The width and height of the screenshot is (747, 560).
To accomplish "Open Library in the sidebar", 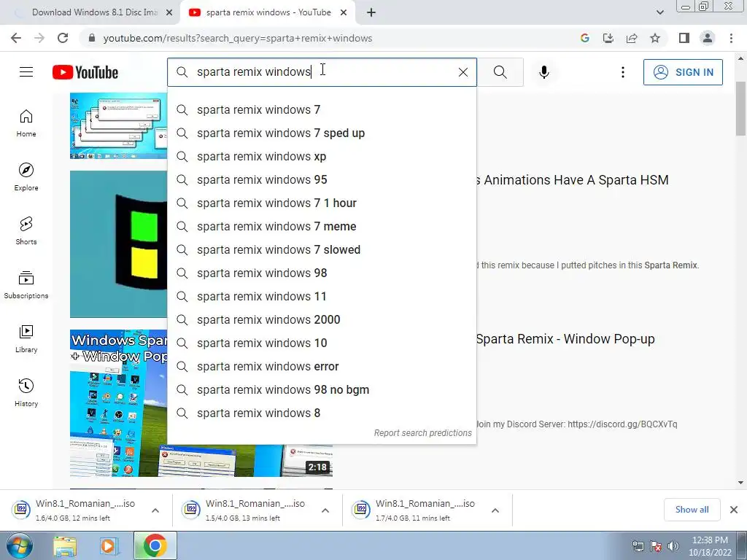I will click(26, 338).
